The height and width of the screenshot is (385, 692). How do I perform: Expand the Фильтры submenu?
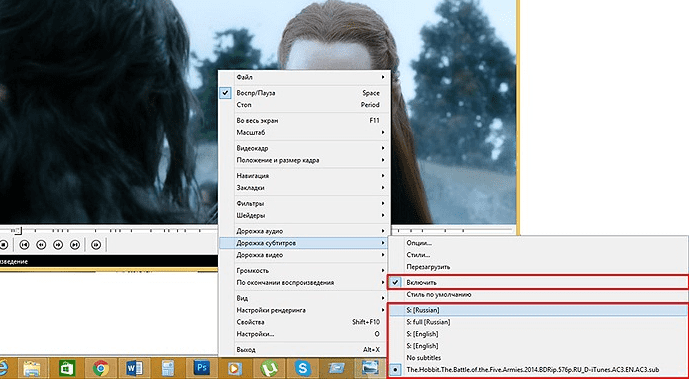click(304, 204)
